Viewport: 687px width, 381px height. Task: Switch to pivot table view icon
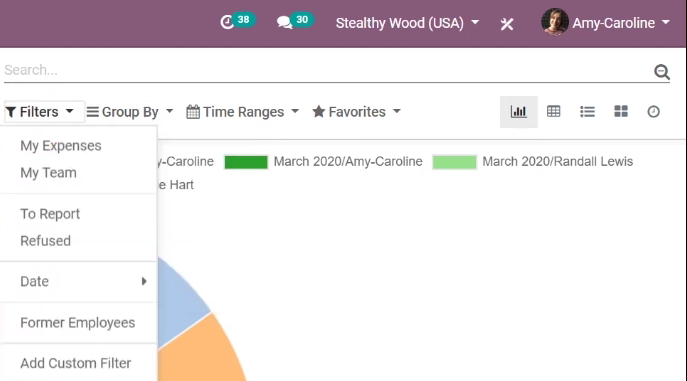coord(553,112)
